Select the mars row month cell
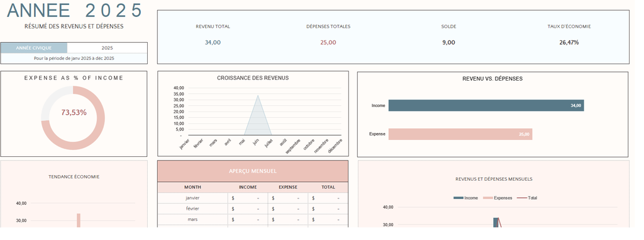The image size is (644, 240). [x=192, y=219]
